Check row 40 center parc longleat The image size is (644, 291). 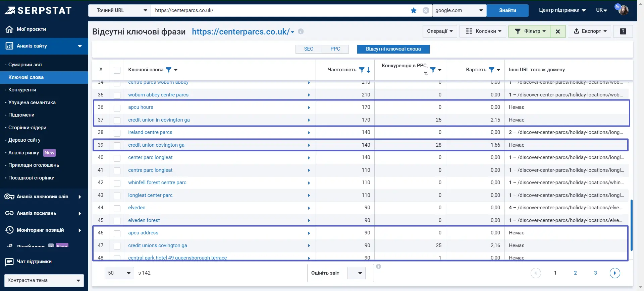coord(117,158)
